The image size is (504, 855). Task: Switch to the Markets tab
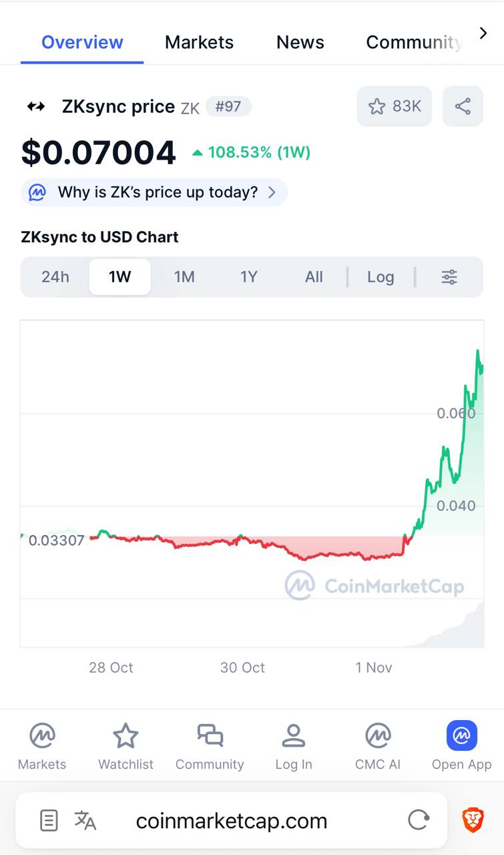pyautogui.click(x=199, y=42)
